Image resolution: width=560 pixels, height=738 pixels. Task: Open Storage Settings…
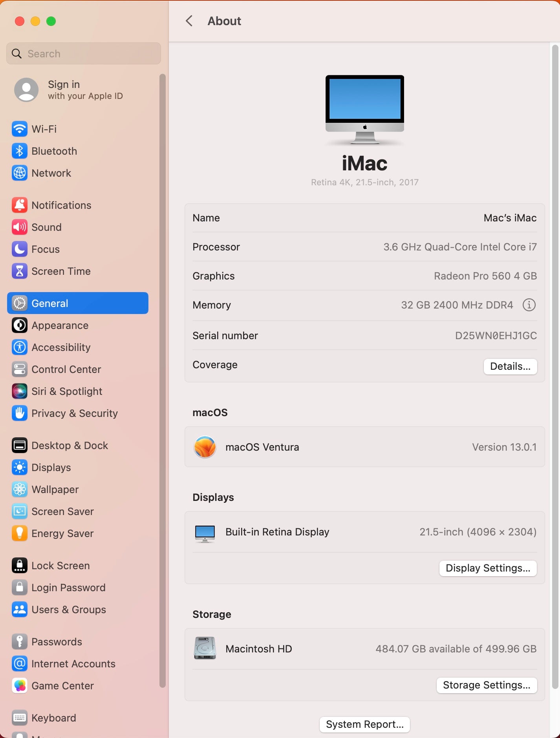pos(487,685)
